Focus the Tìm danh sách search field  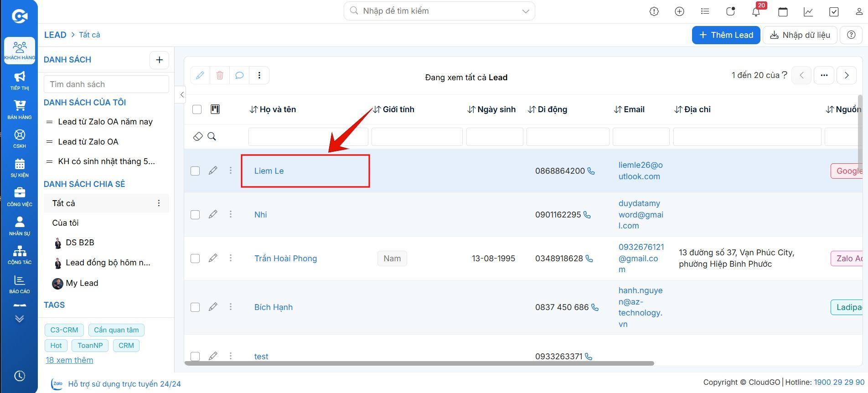pos(106,84)
